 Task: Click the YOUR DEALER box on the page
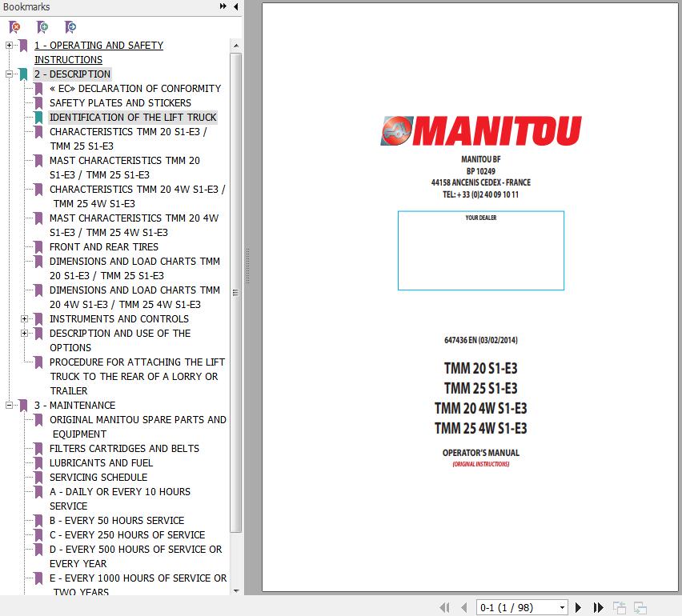(x=481, y=250)
